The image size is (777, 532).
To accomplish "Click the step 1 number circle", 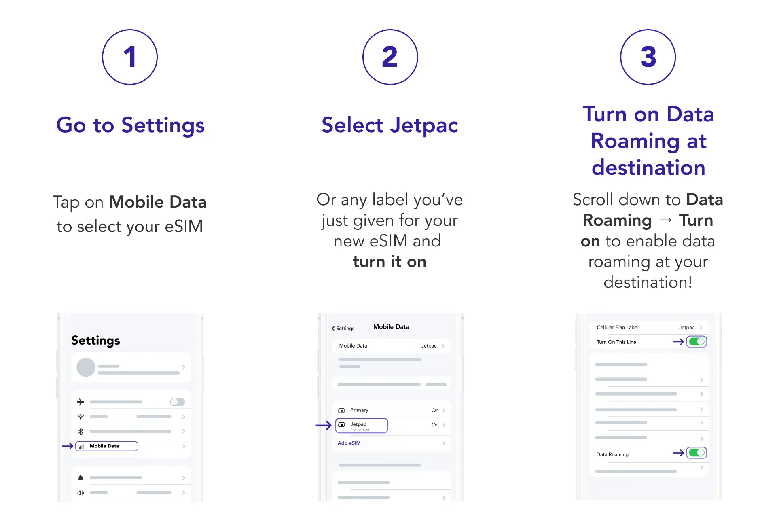I will coord(129,57).
